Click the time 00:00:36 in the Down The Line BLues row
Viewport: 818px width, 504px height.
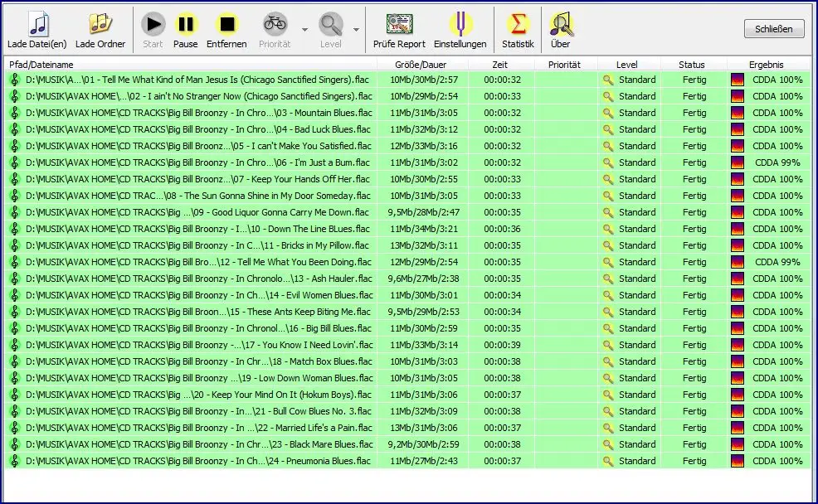point(503,230)
